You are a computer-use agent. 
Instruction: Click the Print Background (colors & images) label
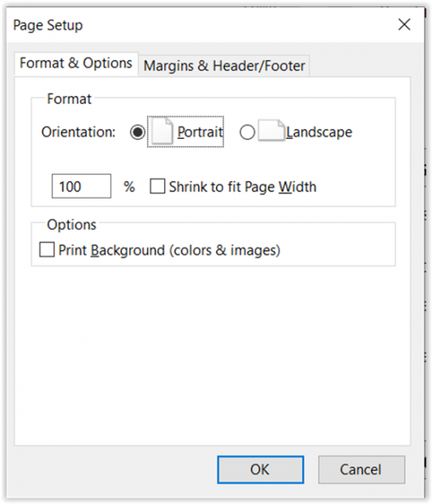[170, 250]
